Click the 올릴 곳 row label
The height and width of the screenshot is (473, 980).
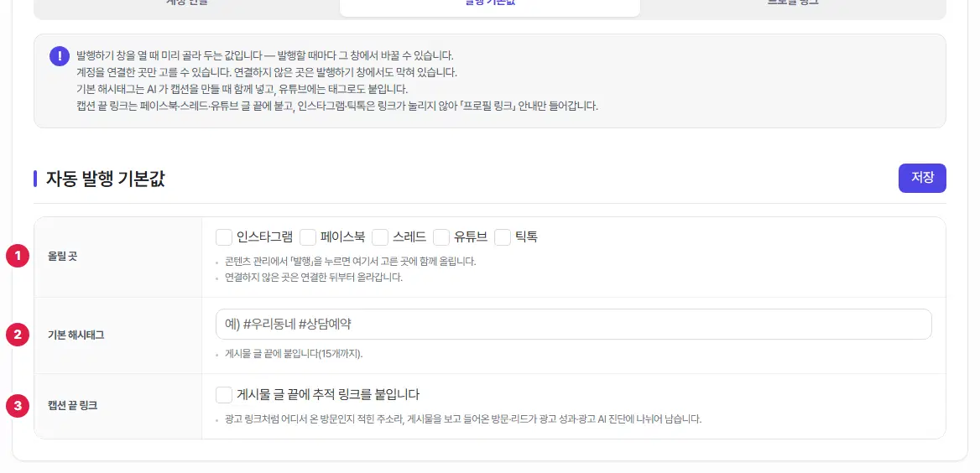click(62, 257)
